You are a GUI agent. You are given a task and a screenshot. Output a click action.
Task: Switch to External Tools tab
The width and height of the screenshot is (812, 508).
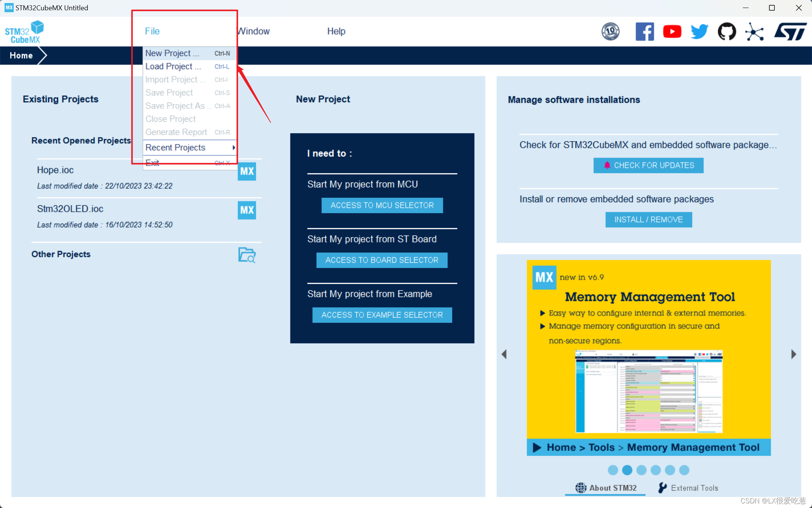click(x=688, y=488)
